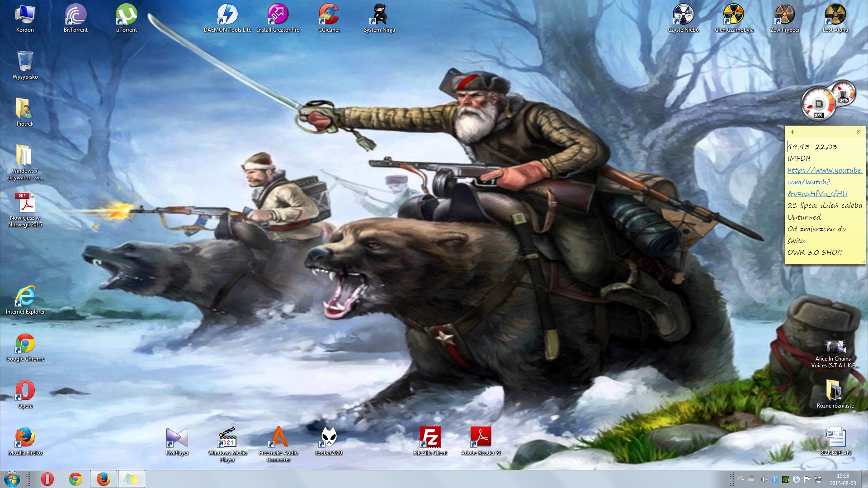The height and width of the screenshot is (488, 868).
Task: Select the Adobe Reader XI shortcut
Action: point(481,442)
